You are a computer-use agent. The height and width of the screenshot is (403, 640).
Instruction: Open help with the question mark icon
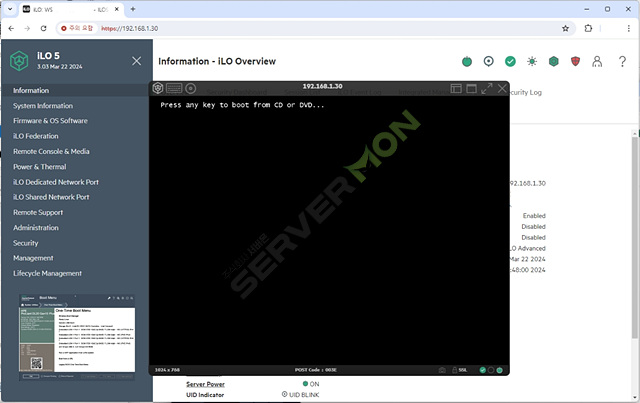tap(622, 61)
